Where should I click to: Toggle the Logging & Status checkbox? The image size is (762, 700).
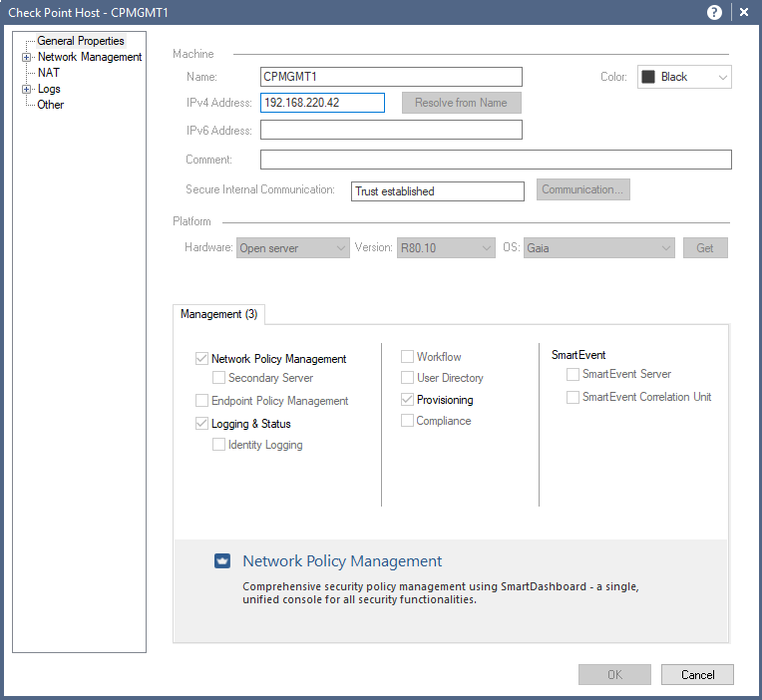tap(201, 423)
